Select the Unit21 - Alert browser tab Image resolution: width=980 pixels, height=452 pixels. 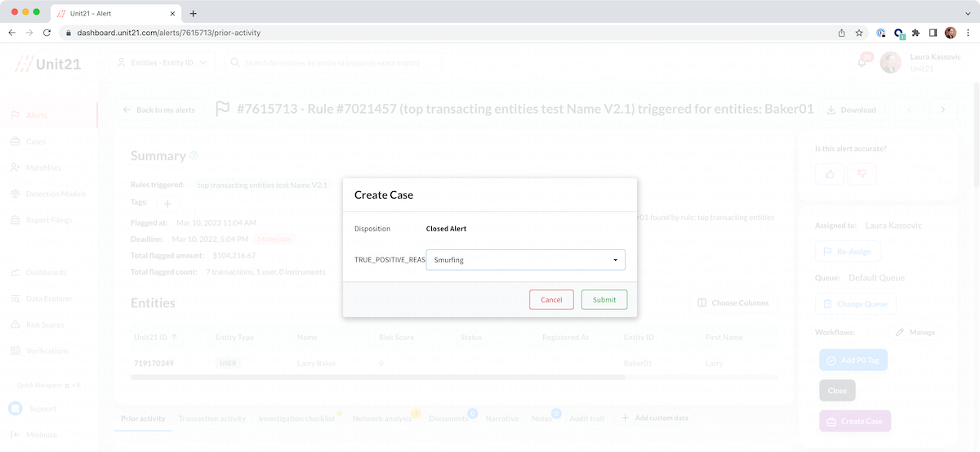pyautogui.click(x=116, y=13)
